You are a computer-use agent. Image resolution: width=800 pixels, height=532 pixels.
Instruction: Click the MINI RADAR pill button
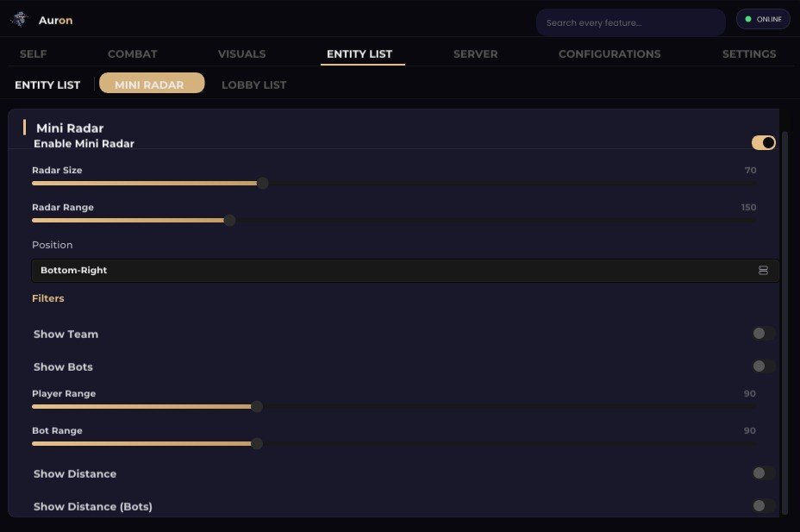(152, 83)
